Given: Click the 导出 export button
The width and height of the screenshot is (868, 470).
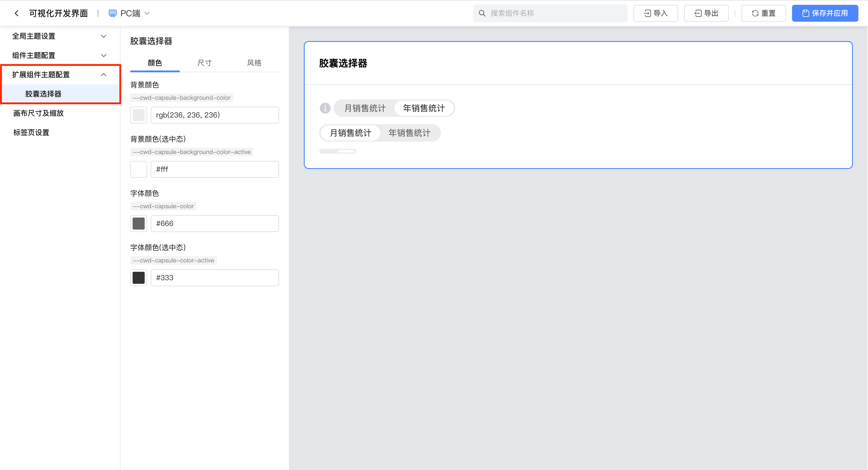Looking at the screenshot, I should coord(706,13).
